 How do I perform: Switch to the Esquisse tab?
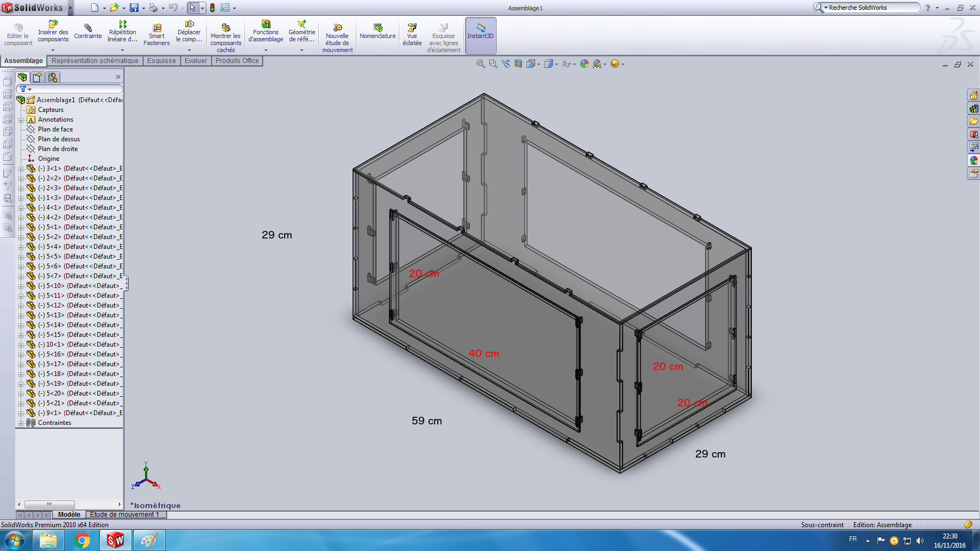tap(161, 61)
